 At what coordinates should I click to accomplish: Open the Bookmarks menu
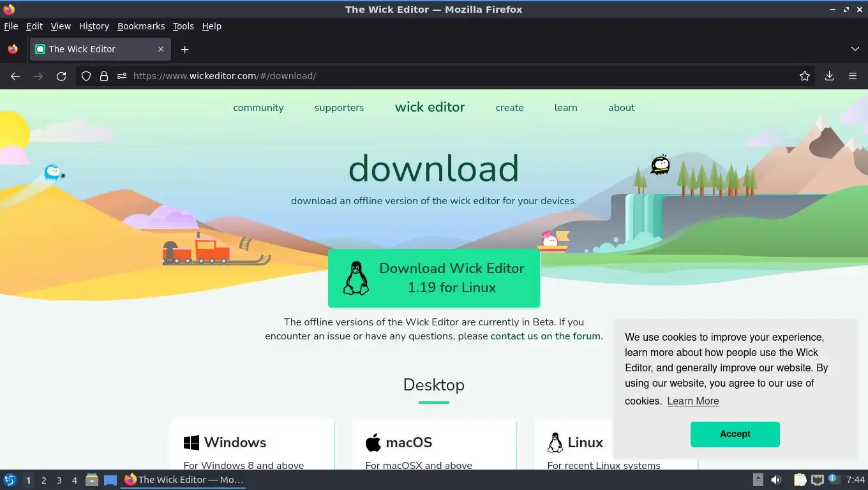[141, 26]
